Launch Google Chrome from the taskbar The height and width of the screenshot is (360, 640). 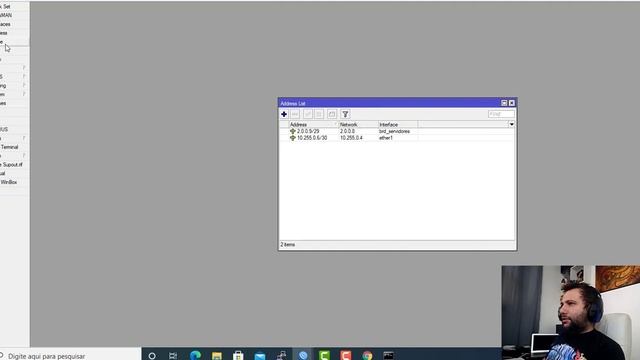click(x=367, y=356)
